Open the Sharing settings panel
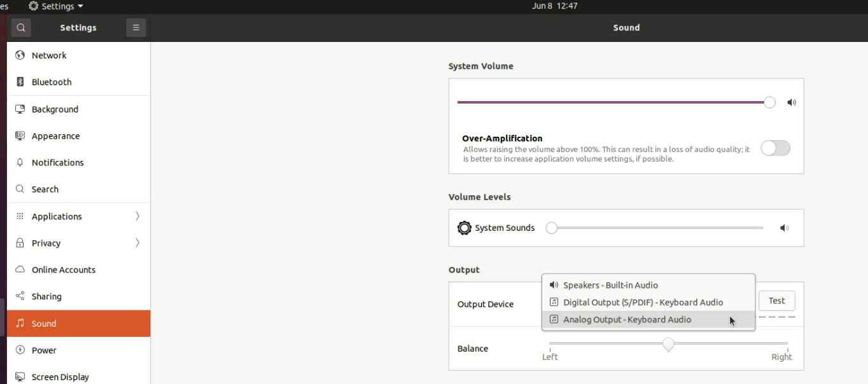This screenshot has width=868, height=384. pyautogui.click(x=79, y=296)
